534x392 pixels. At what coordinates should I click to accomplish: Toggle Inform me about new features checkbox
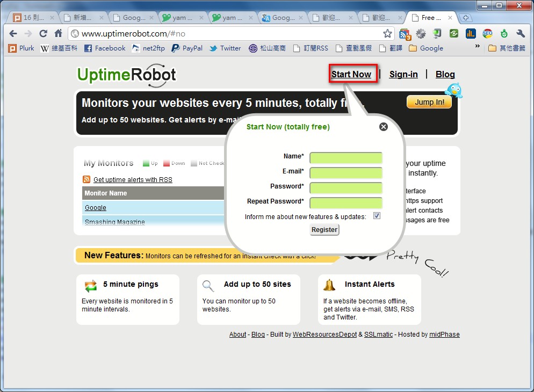[377, 216]
